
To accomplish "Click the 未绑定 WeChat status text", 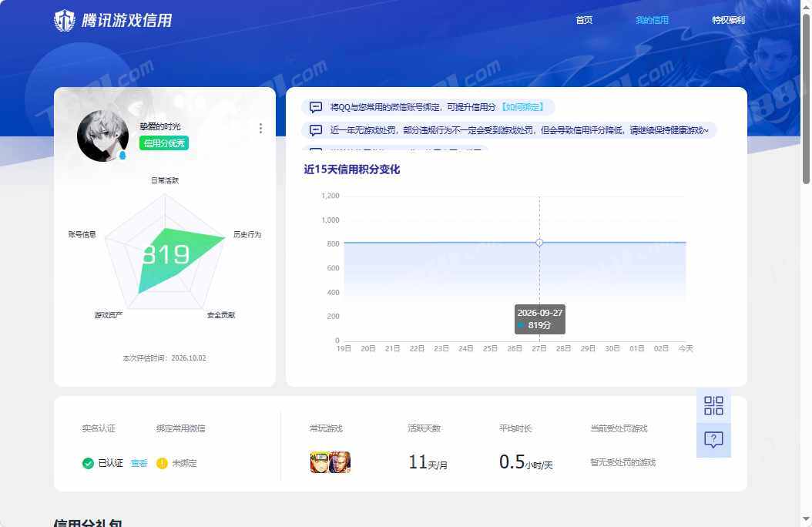I will [x=184, y=463].
